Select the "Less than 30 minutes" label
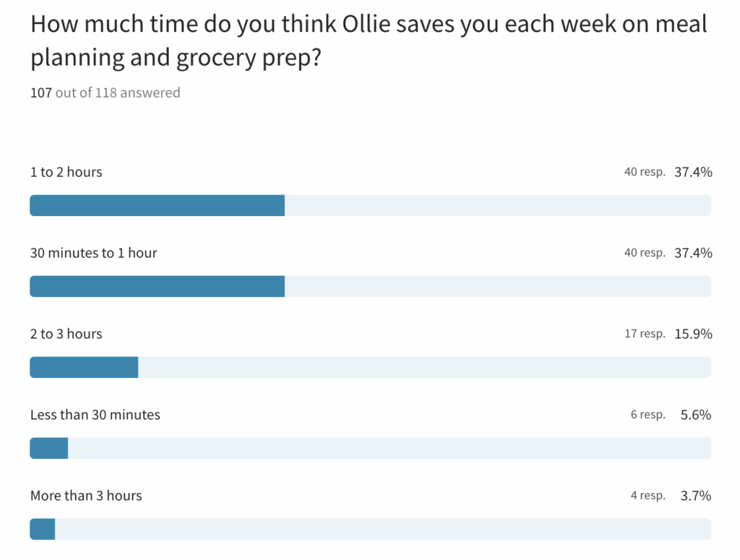The height and width of the screenshot is (560, 740). point(95,415)
